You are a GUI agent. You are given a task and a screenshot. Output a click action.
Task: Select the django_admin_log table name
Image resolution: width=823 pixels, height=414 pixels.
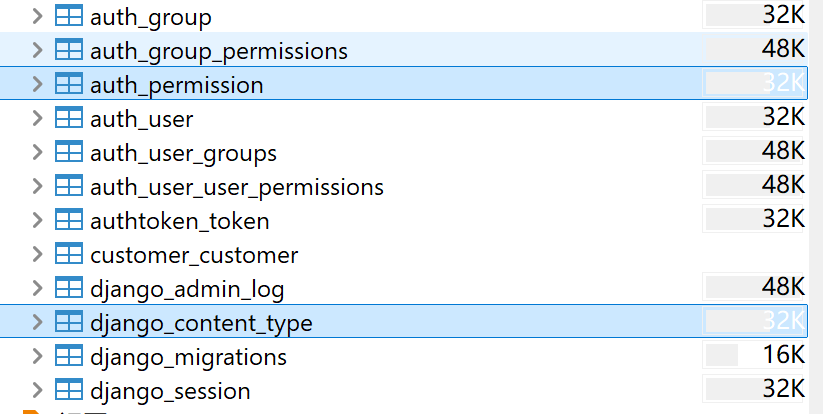[x=187, y=289]
